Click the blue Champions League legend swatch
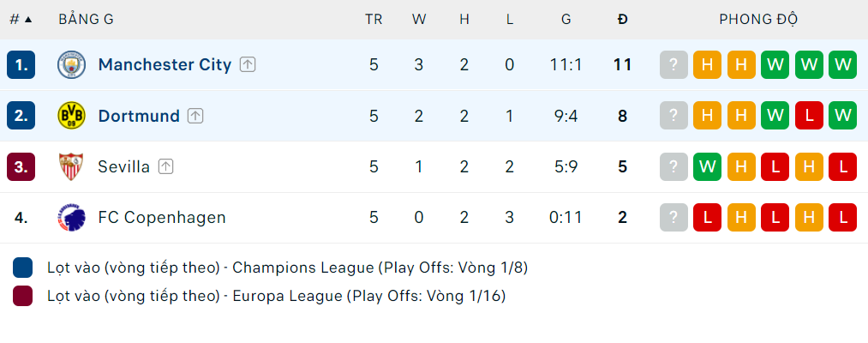 click(x=23, y=268)
